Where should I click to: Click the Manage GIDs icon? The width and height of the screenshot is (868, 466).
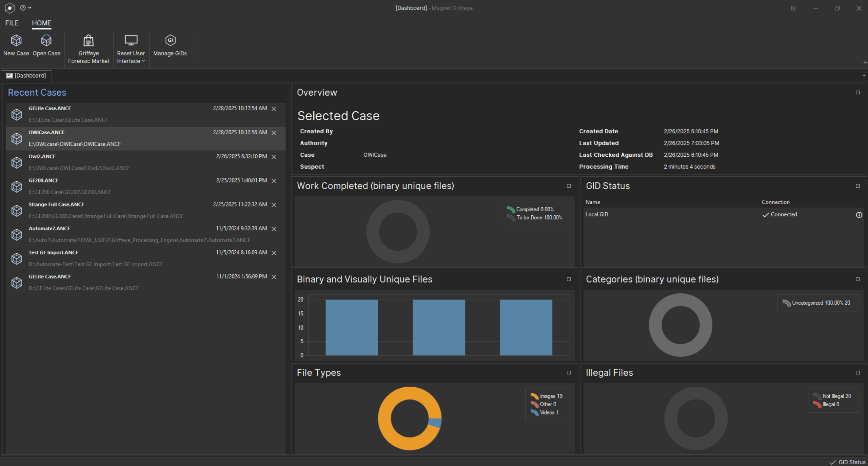170,41
